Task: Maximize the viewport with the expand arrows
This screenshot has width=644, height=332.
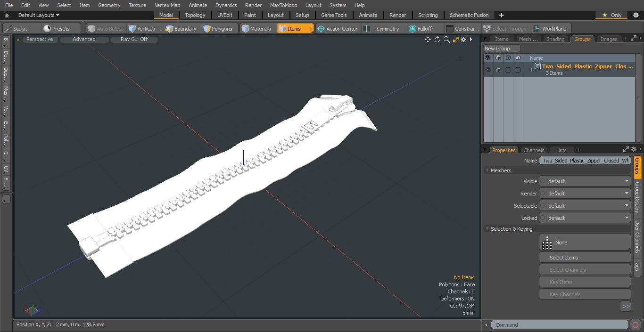Action: (455, 40)
